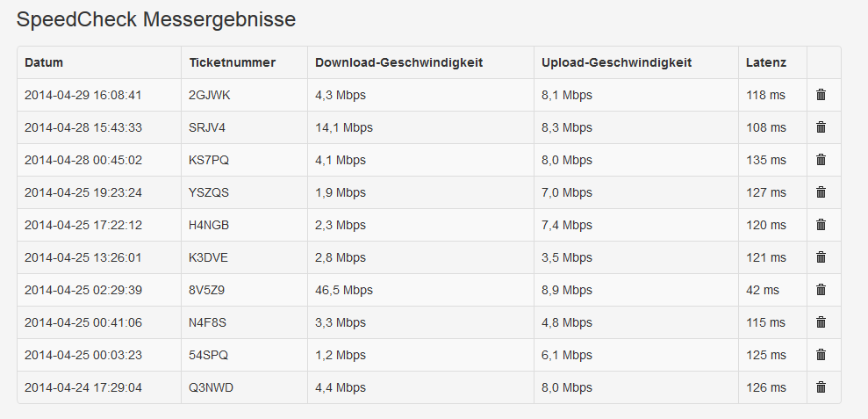Click the SpeedCheck Messergebnisse heading

point(156,19)
